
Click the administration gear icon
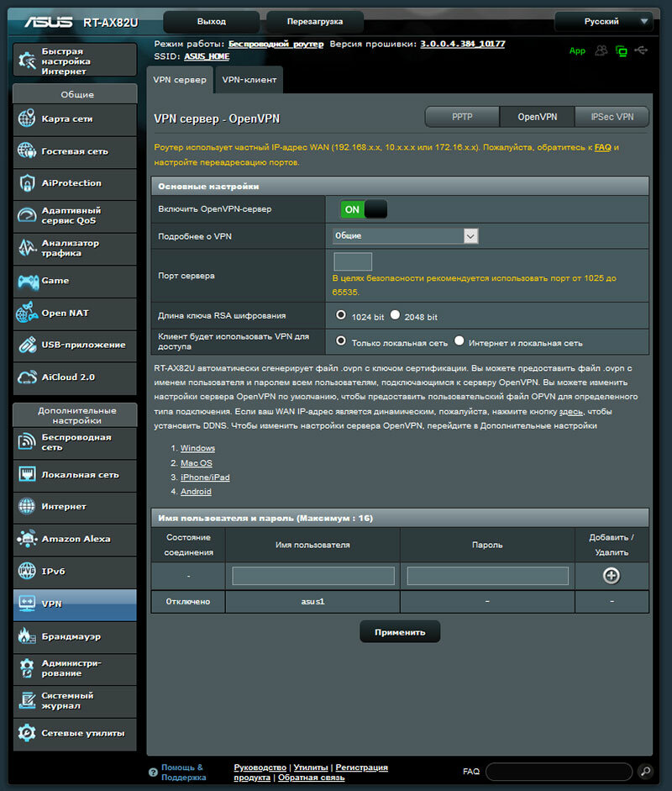[x=27, y=668]
